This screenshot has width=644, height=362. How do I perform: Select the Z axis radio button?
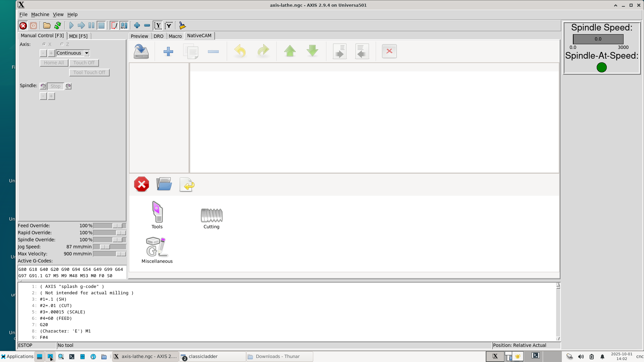point(62,44)
